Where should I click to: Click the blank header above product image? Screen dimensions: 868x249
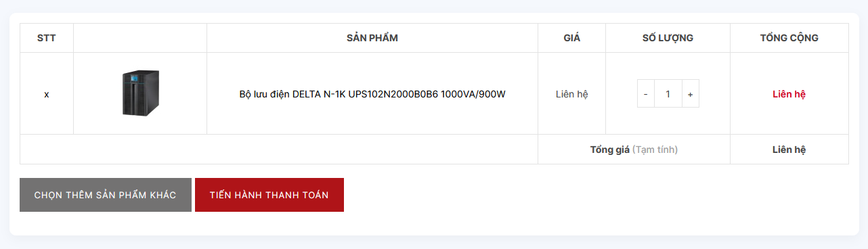click(140, 38)
